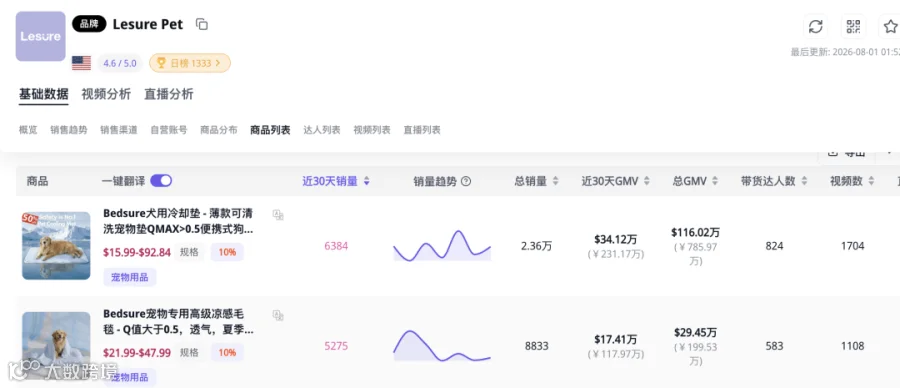Click translate icon beside cooling mat product
Image resolution: width=900 pixels, height=388 pixels.
point(278,215)
